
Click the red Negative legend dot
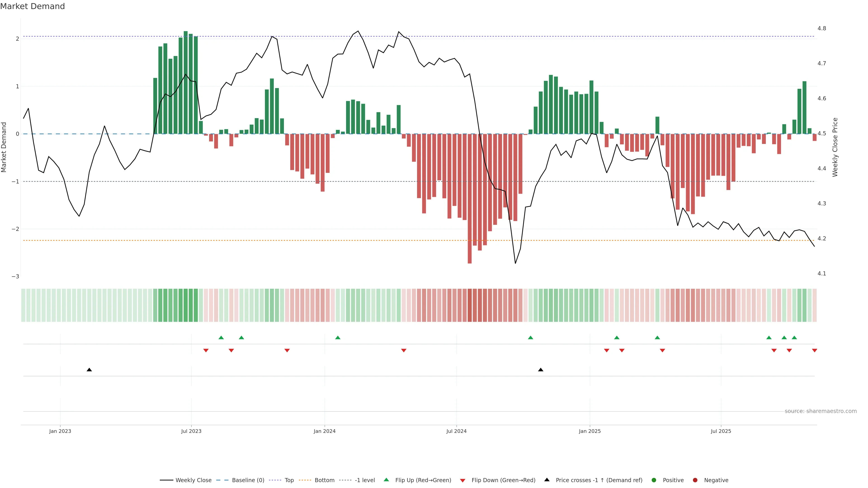pyautogui.click(x=695, y=480)
